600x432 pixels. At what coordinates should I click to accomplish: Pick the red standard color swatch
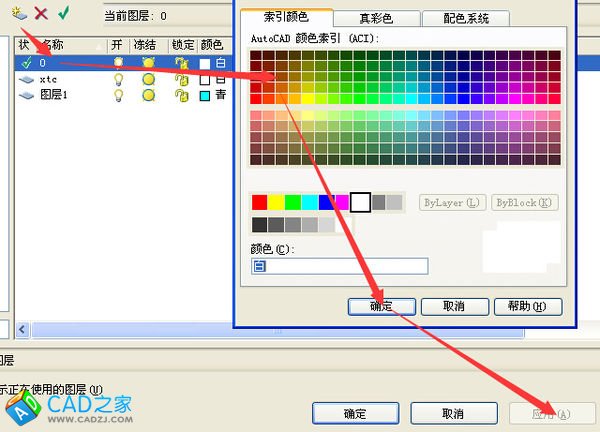[260, 203]
